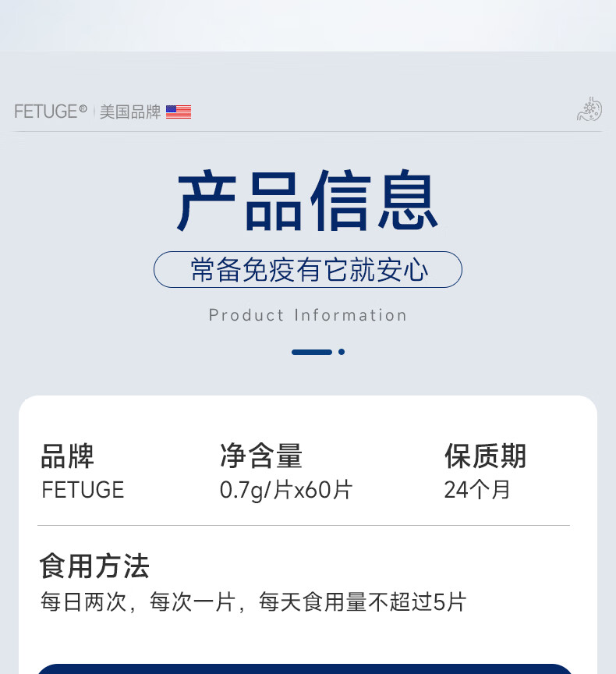Click the Product Information subtitle text

[x=307, y=315]
